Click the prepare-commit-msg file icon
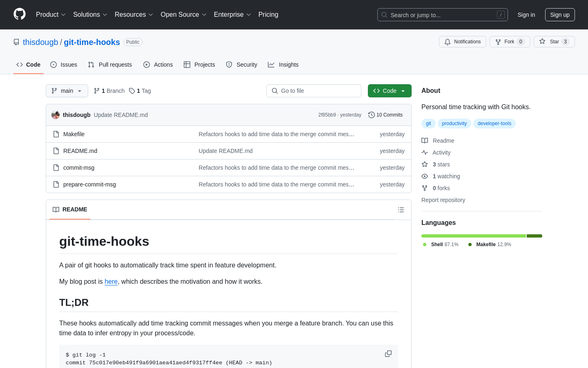This screenshot has height=368, width=588. (x=56, y=184)
